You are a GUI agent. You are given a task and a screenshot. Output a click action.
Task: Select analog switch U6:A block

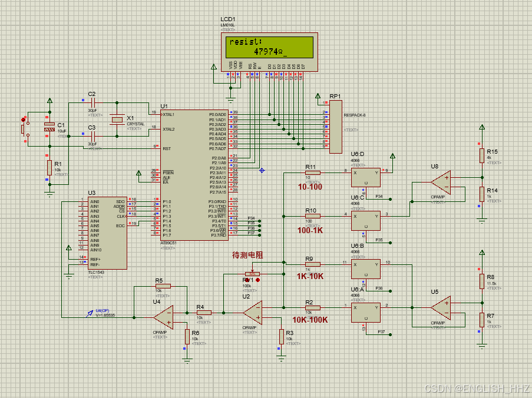point(366,313)
